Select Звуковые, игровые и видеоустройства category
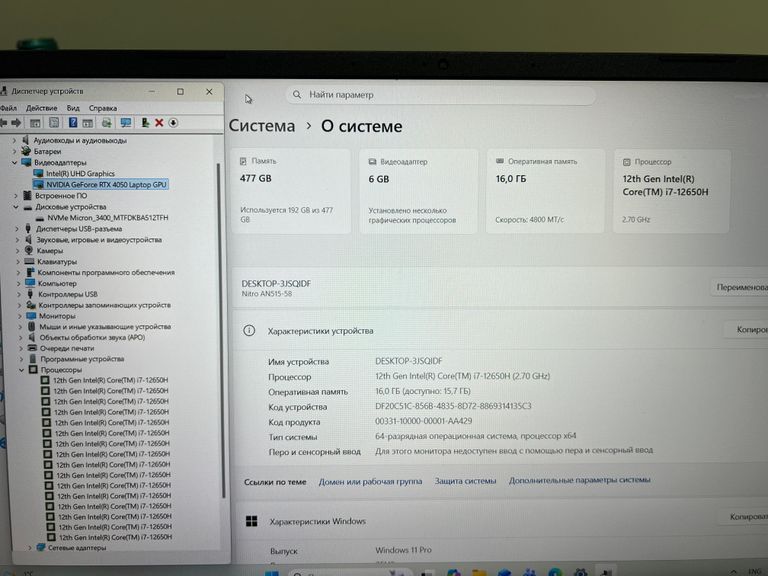This screenshot has height=576, width=768. 99,240
